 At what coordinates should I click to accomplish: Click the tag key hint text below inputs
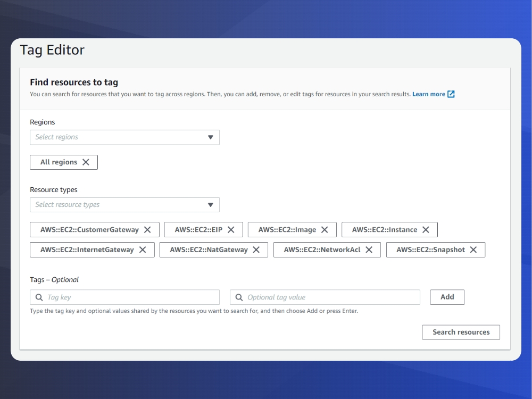click(194, 311)
